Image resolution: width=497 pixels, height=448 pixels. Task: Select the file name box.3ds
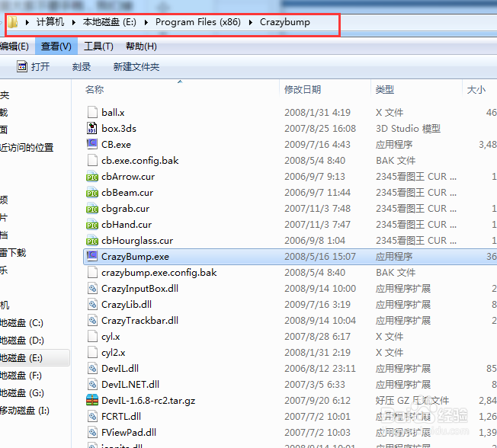click(x=119, y=128)
